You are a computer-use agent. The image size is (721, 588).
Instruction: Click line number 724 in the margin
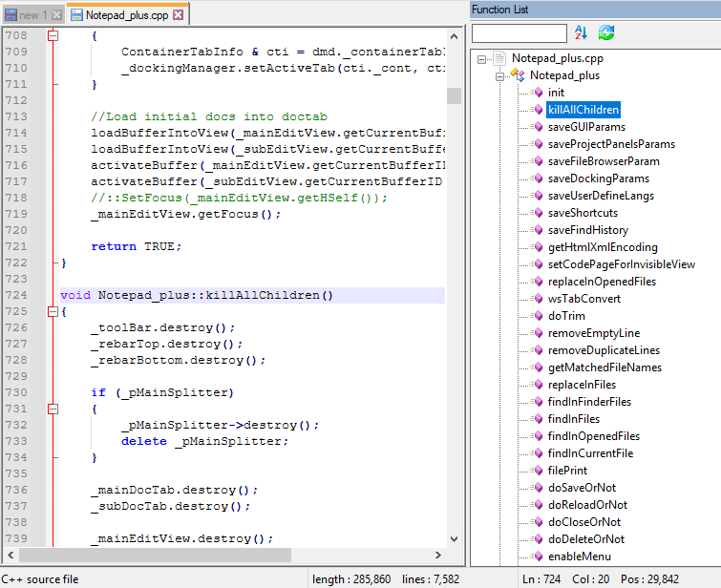[16, 295]
